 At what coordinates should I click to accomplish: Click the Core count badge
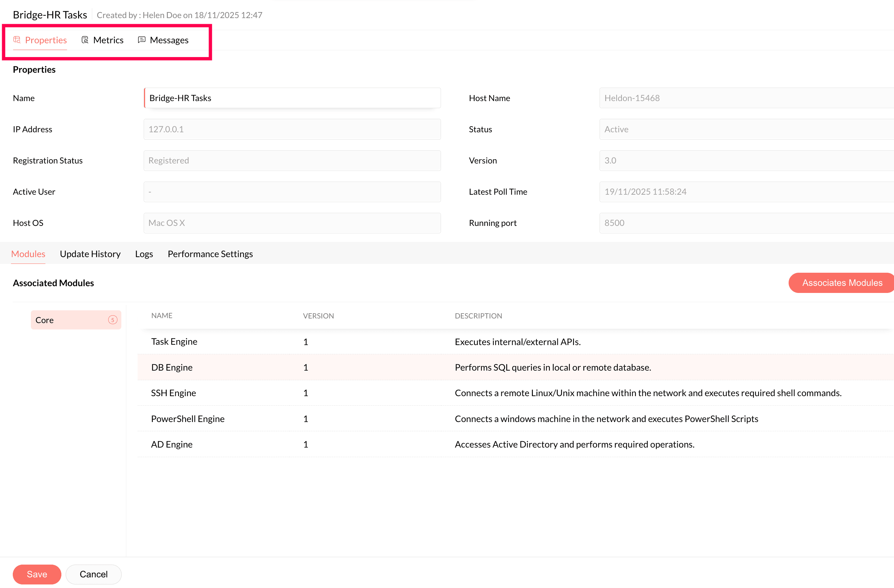(113, 320)
